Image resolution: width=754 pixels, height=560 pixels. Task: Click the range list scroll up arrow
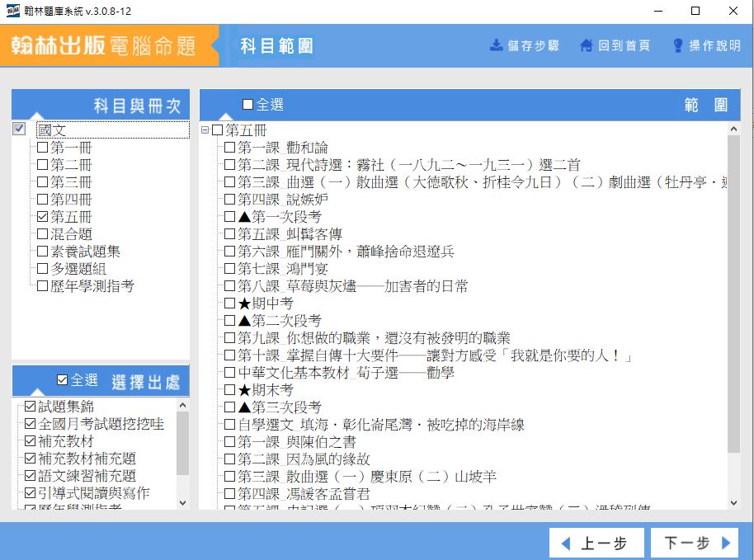[733, 129]
